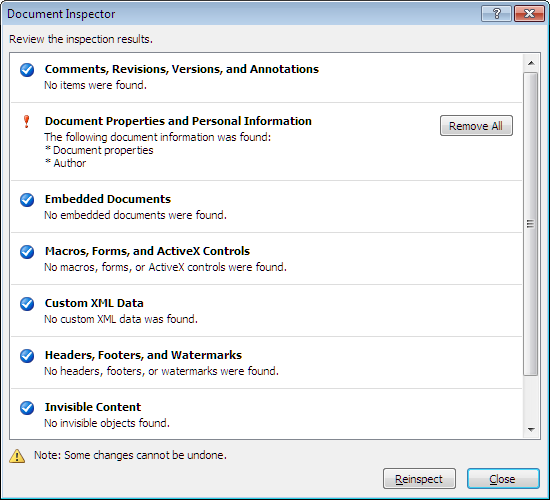Click the Macros, Forms checkmark icon
The image size is (550, 500).
click(27, 252)
